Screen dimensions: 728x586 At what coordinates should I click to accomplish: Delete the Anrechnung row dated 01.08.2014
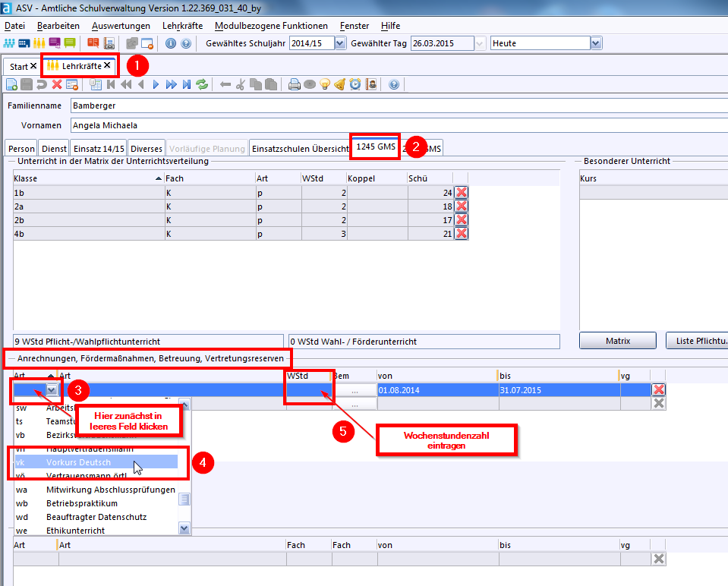point(658,390)
